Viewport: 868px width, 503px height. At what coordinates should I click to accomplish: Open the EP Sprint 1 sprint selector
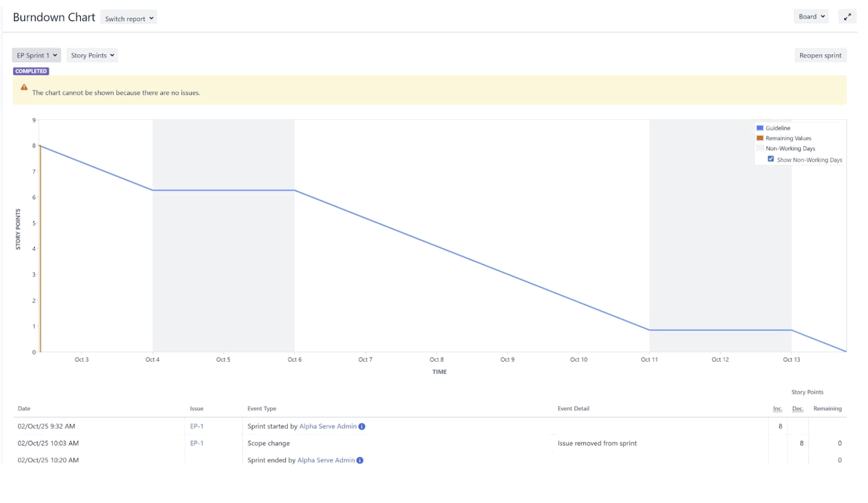(36, 55)
